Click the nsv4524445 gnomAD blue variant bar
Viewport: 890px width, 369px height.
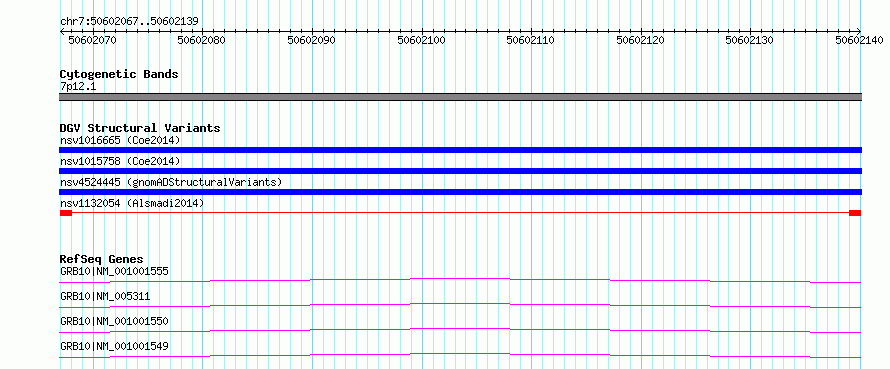460,192
